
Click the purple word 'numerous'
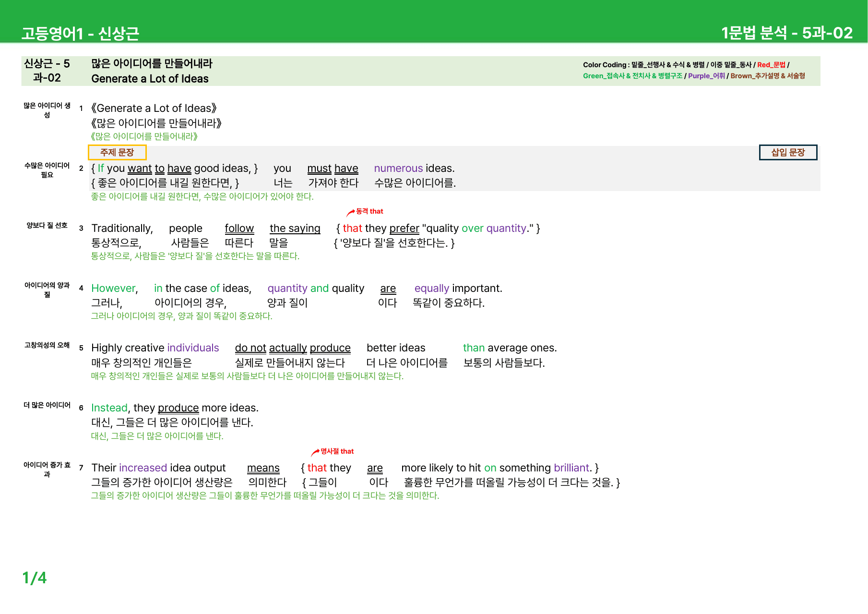398,168
